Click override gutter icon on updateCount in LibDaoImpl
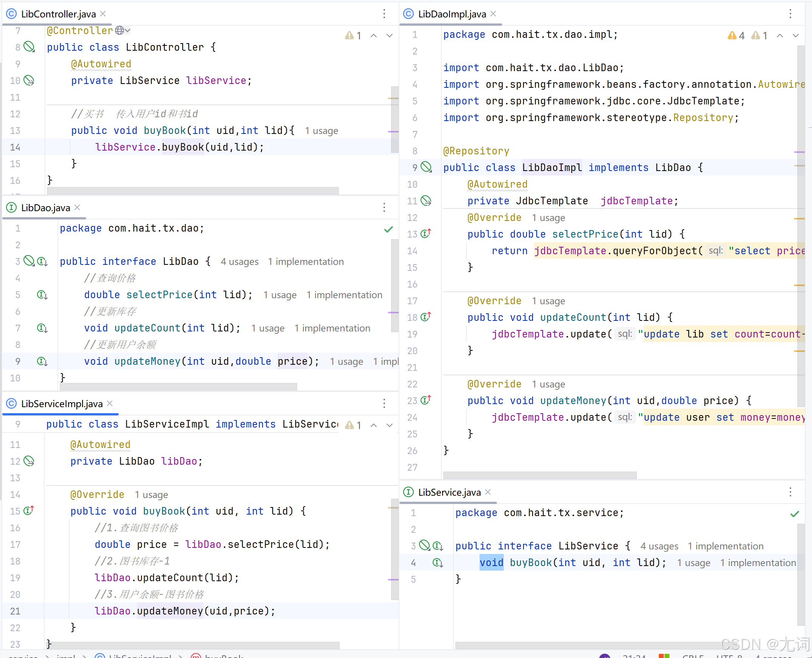This screenshot has height=658, width=812. coord(426,317)
